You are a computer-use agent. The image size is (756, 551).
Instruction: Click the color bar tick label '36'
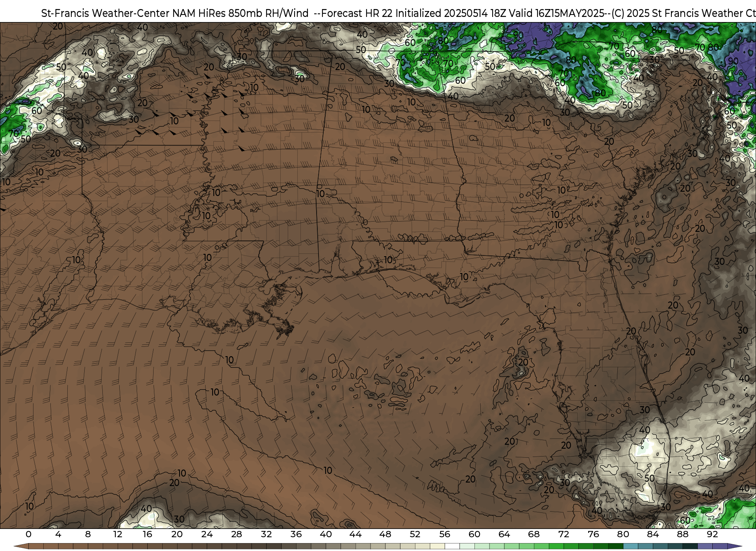[x=296, y=534]
